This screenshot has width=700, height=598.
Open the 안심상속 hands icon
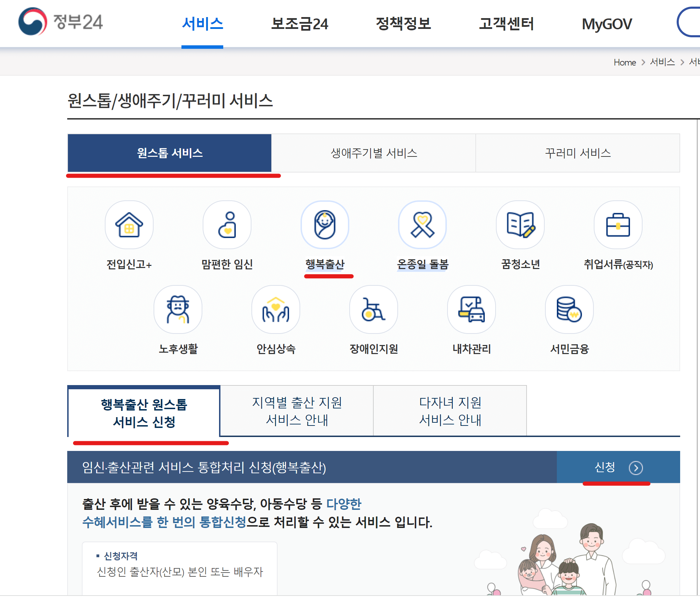[276, 309]
